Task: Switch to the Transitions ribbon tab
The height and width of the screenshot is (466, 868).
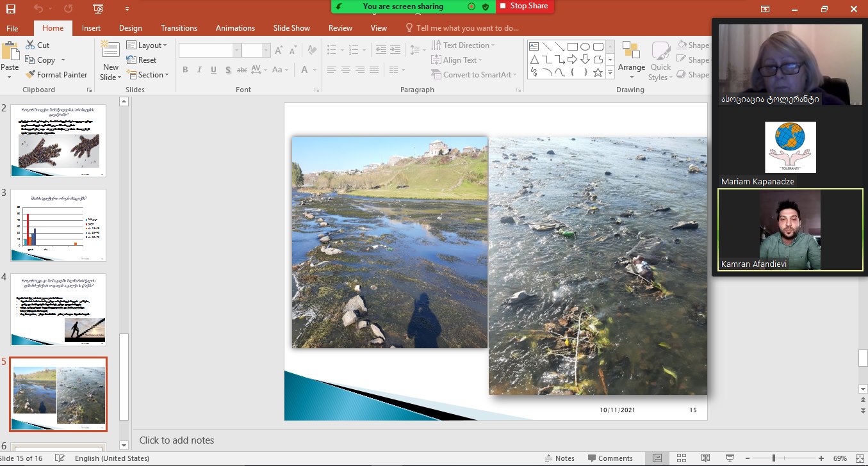Action: [x=179, y=28]
